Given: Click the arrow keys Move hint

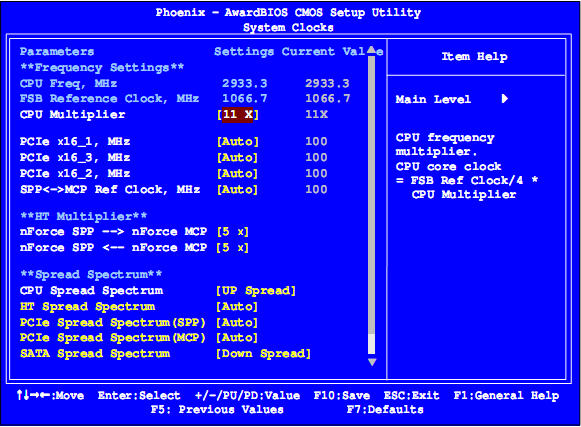Looking at the screenshot, I should tap(50, 395).
